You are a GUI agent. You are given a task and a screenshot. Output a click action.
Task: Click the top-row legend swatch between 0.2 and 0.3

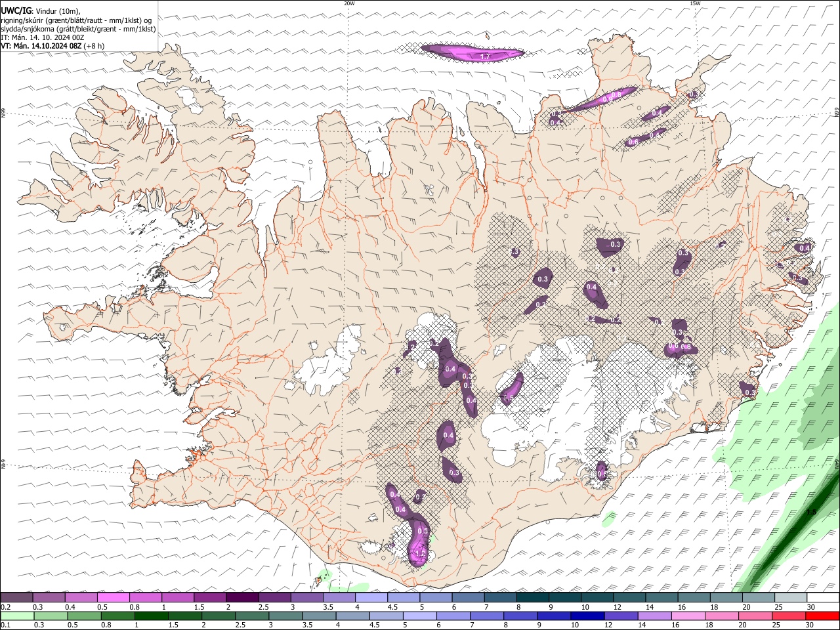point(18,598)
